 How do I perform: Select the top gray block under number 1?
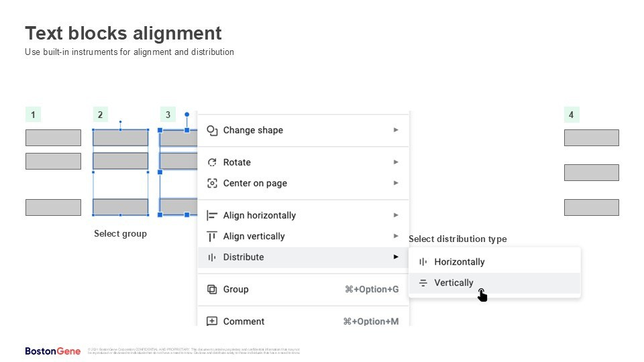(53, 137)
